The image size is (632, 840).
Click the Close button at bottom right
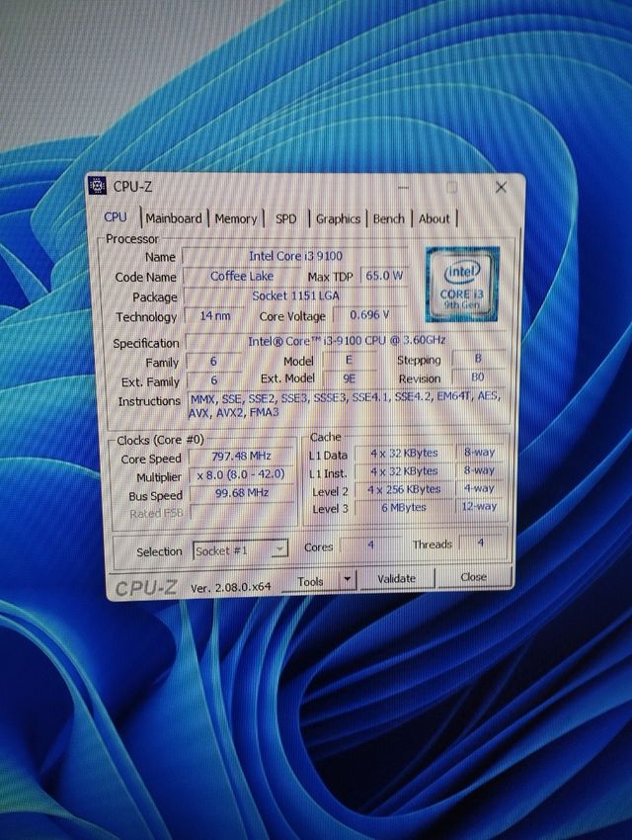click(473, 577)
